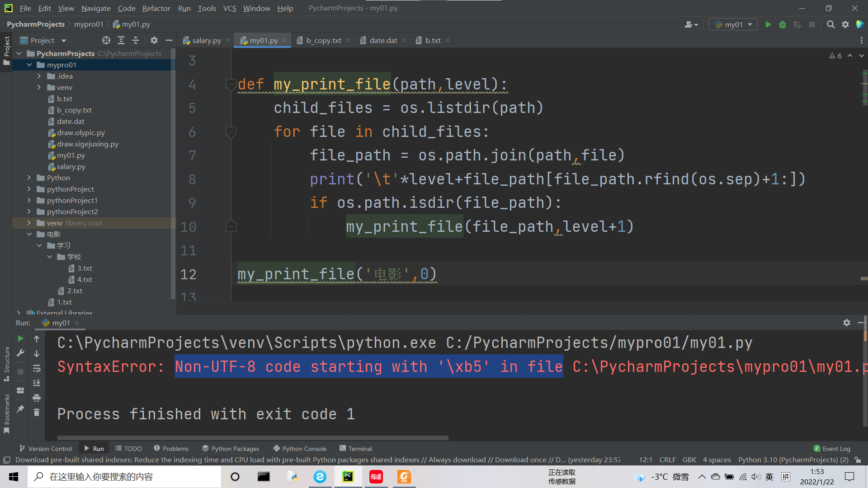Viewport: 868px width, 488px height.
Task: Open the Python Console tool window
Action: [300, 448]
